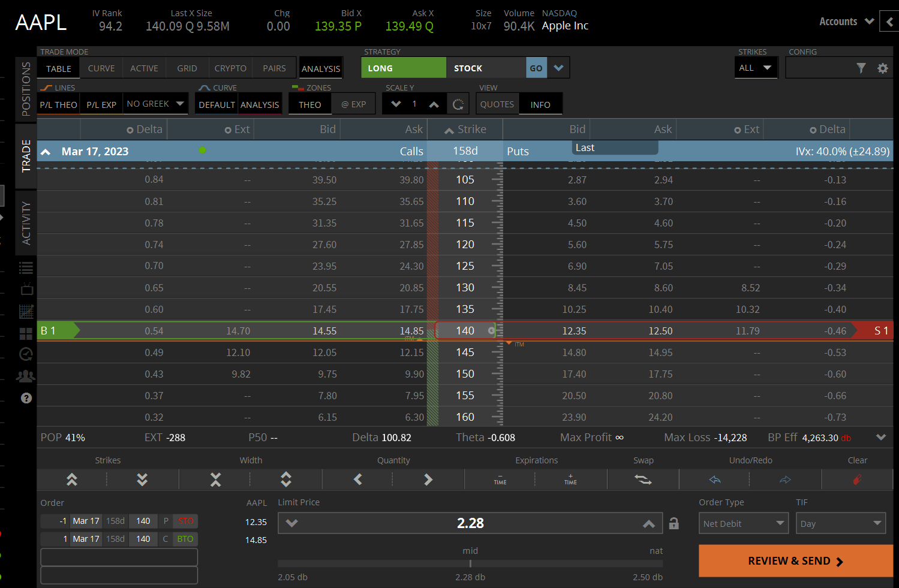Toggle the QUOTES view

[x=497, y=104]
